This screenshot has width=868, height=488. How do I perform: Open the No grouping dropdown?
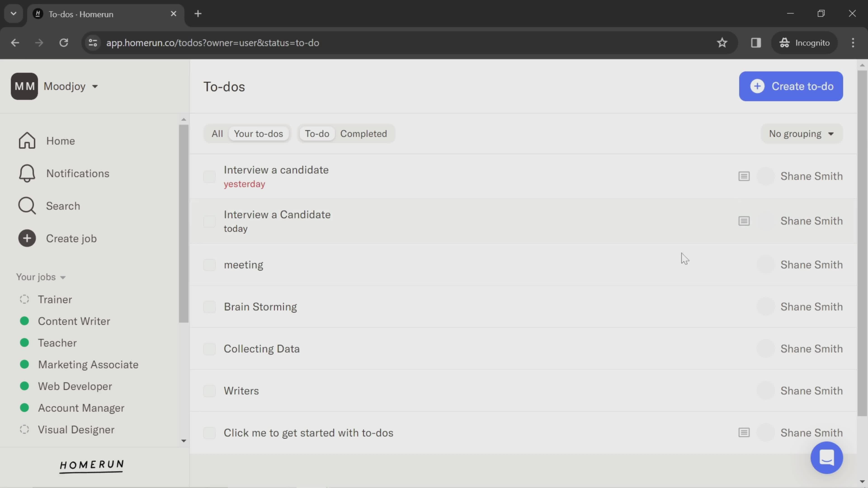click(802, 134)
